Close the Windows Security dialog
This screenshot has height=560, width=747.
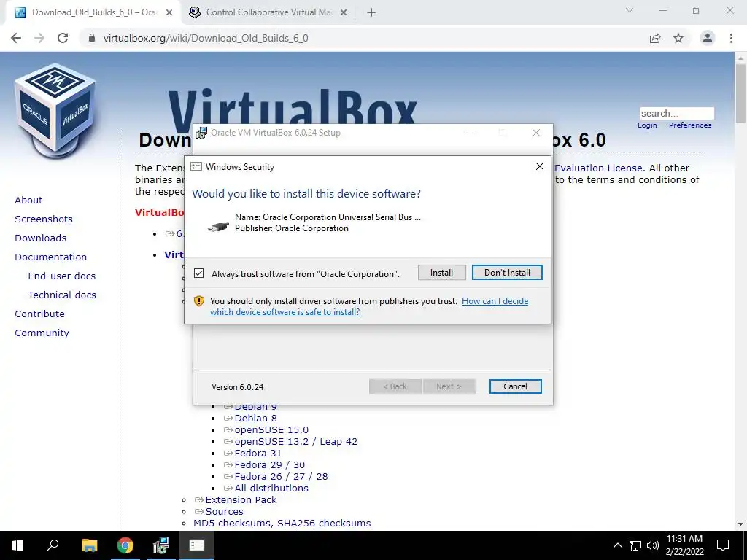tap(539, 166)
